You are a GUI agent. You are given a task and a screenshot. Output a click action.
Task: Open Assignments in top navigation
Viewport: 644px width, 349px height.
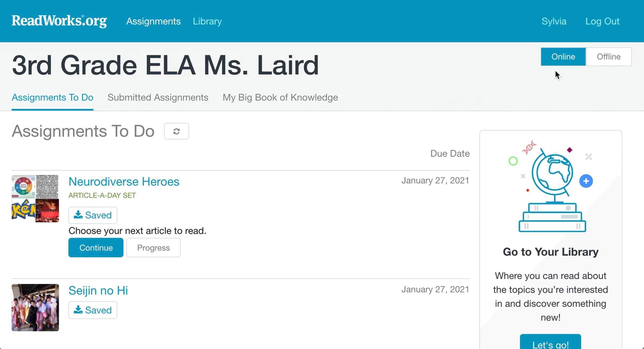(153, 21)
